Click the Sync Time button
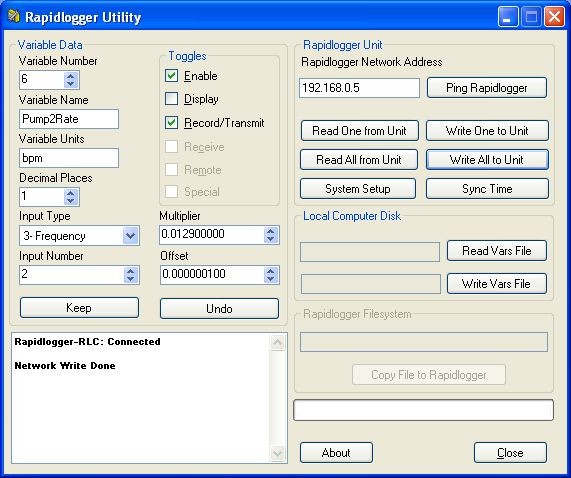This screenshot has width=571, height=478. [487, 189]
